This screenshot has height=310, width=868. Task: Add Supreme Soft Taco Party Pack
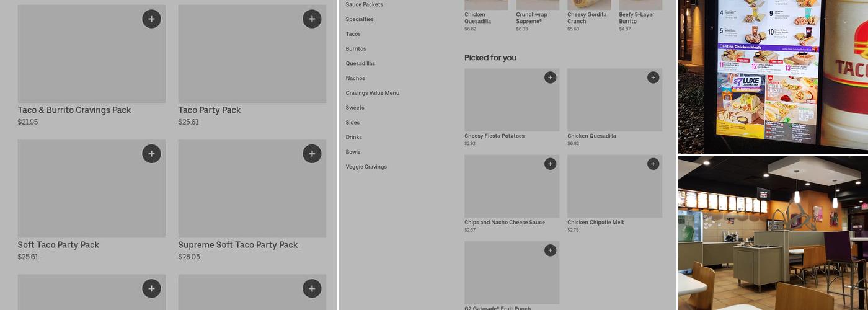pos(312,154)
